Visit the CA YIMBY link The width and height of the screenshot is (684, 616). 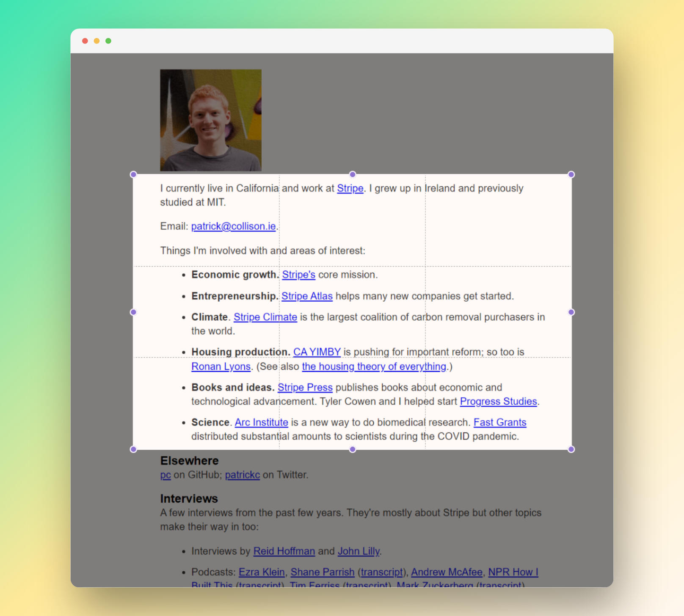tap(317, 352)
